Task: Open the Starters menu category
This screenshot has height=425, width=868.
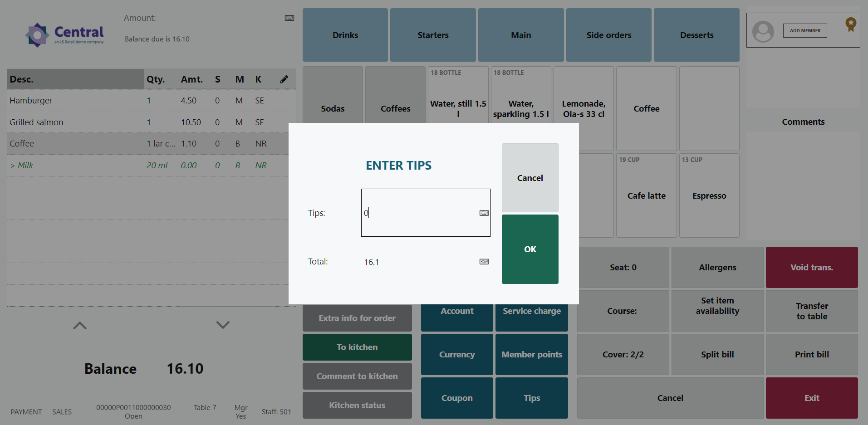Action: tap(433, 35)
